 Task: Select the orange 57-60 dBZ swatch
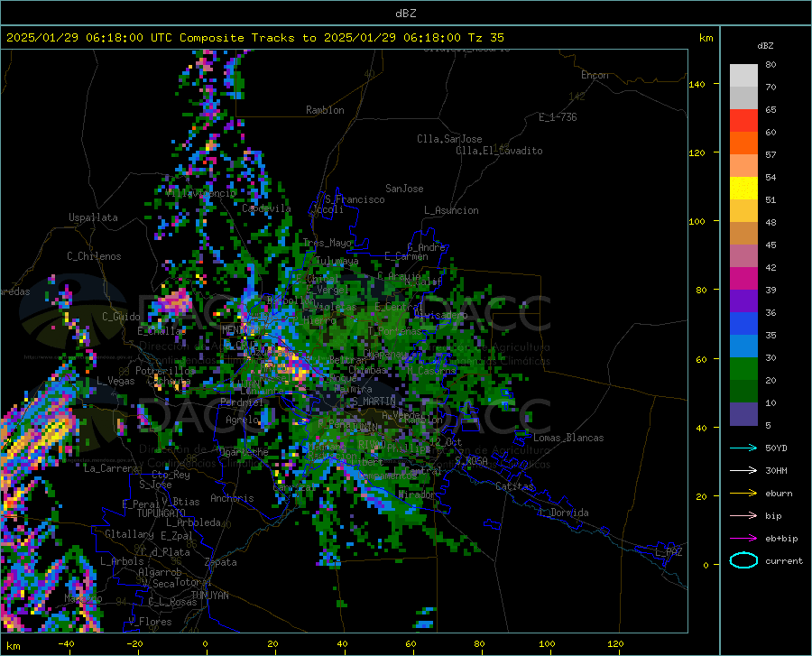743,143
